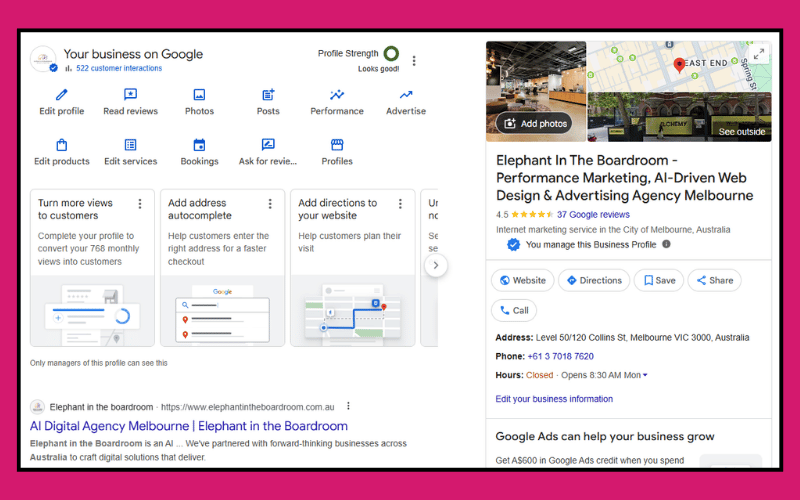Open Edit profile pencil icon

(x=62, y=94)
